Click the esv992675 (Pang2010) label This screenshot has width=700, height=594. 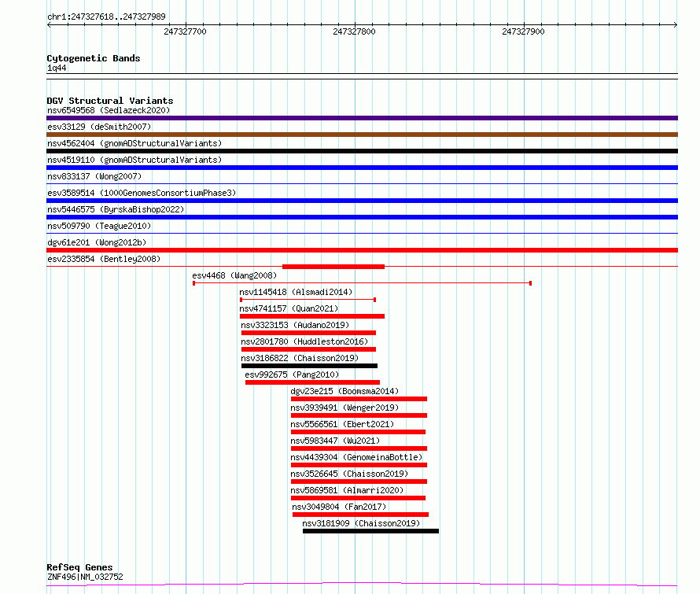[292, 374]
